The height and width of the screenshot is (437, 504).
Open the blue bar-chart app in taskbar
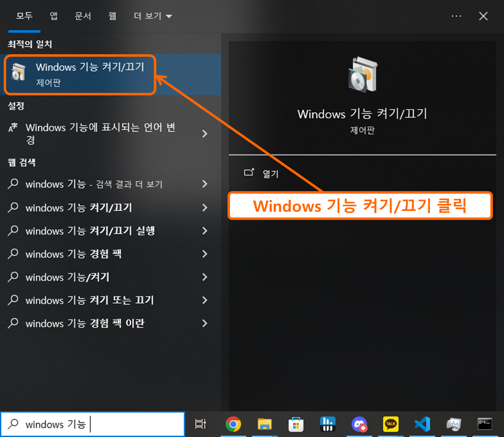(328, 424)
